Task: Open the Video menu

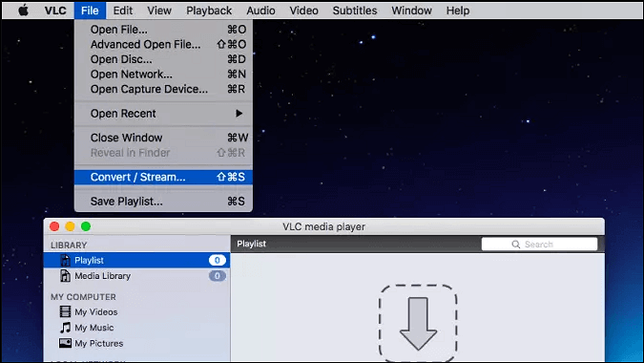Action: point(304,11)
